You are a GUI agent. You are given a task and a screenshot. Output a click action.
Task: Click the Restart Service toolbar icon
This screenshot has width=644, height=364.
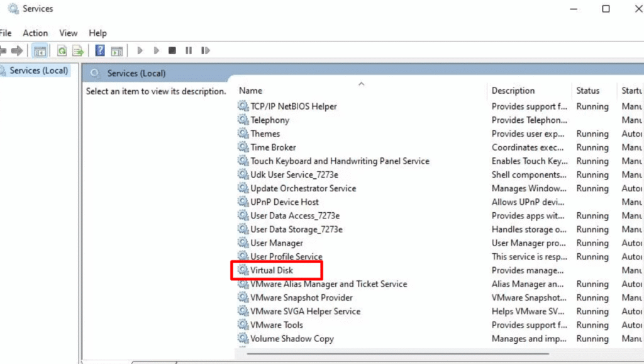205,51
